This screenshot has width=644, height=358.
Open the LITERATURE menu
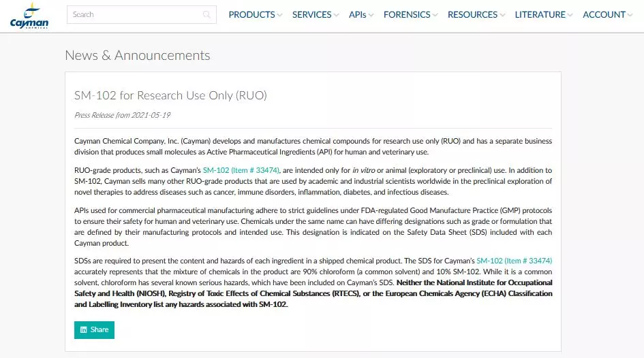click(540, 15)
